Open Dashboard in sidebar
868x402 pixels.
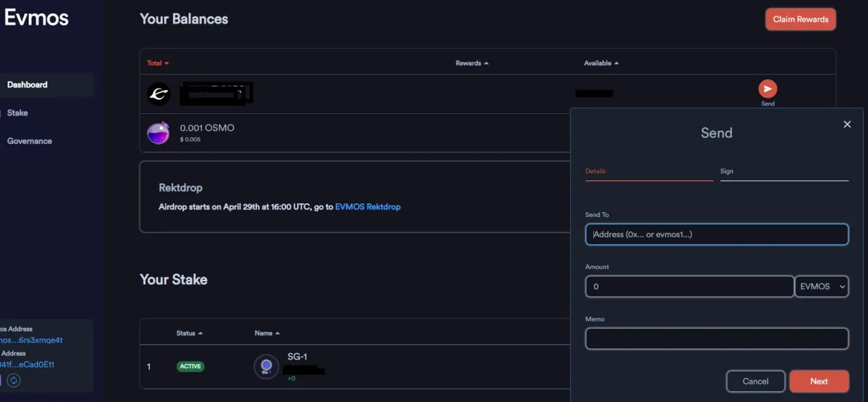(x=47, y=85)
